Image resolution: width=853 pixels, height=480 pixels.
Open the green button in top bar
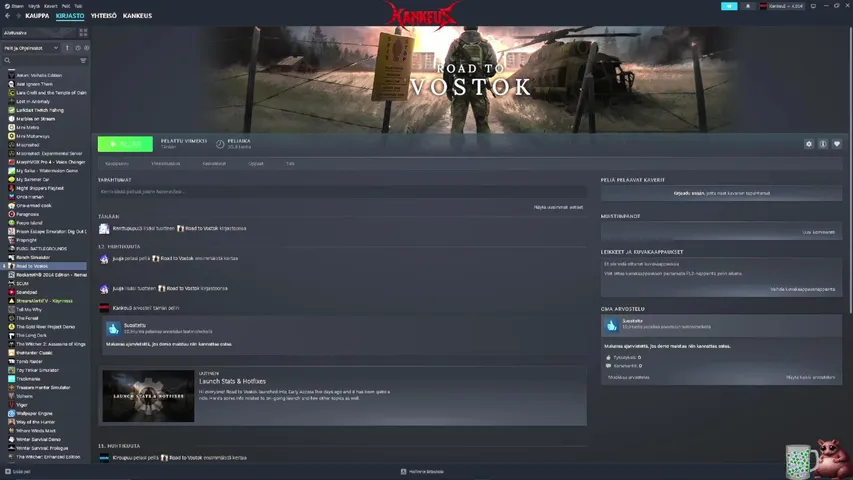729,6
